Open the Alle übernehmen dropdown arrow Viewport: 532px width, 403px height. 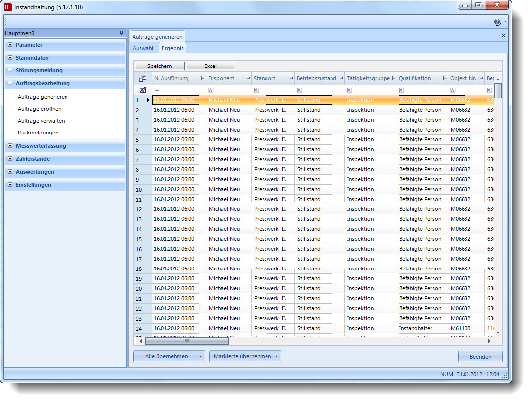click(x=200, y=356)
